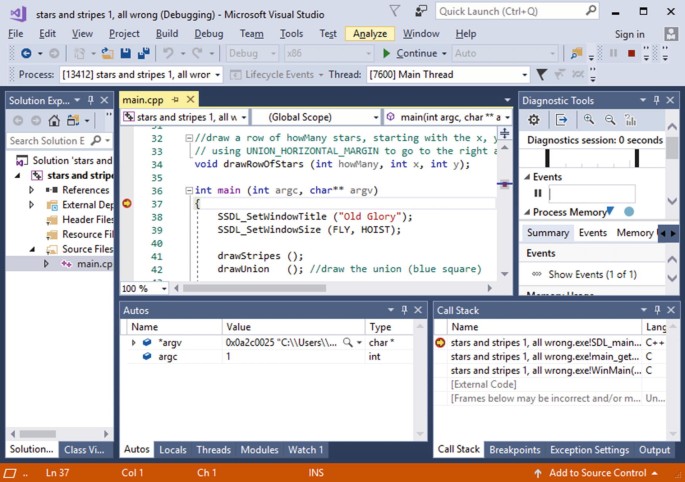Toggle pin on main.cpp tab
This screenshot has height=482, width=685.
[x=175, y=100]
